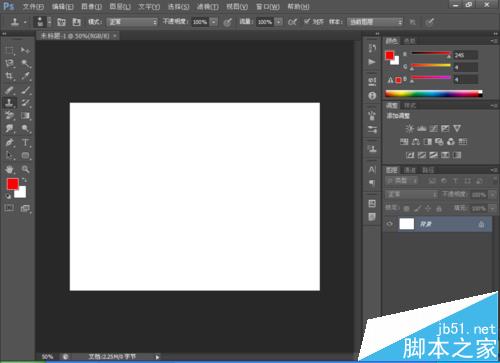The image size is (500, 363).
Task: Select the Move tool
Action: pyautogui.click(x=25, y=50)
